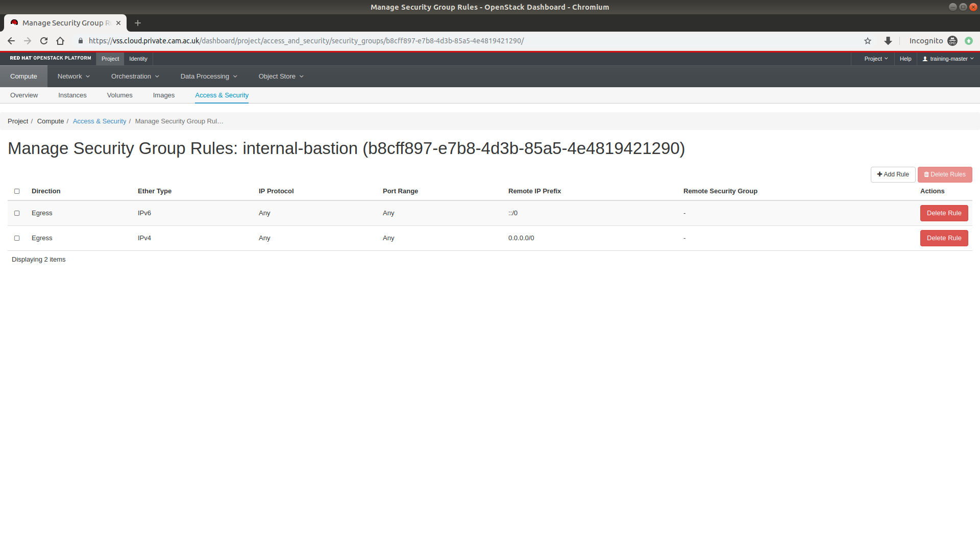Image resolution: width=980 pixels, height=537 pixels.
Task: Open the Orchestration dropdown
Action: pos(135,76)
